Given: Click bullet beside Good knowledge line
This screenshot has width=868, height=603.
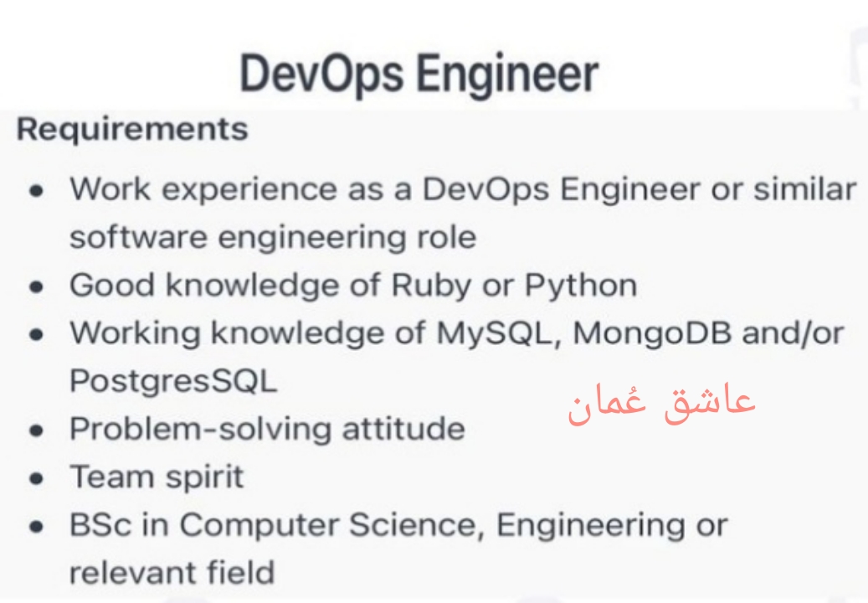Looking at the screenshot, I should [x=36, y=287].
